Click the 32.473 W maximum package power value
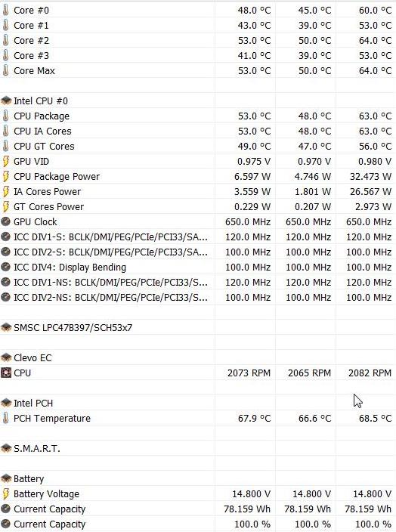The height and width of the screenshot is (532, 396). point(370,176)
